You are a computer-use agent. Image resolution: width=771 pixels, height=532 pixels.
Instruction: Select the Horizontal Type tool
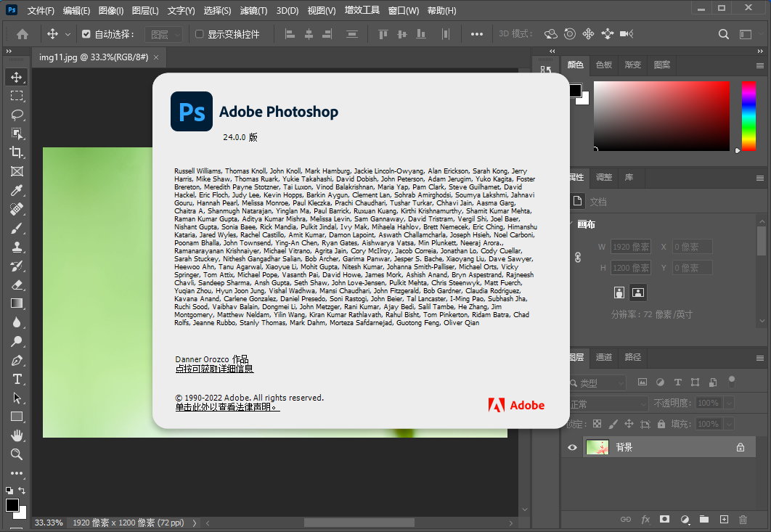16,379
